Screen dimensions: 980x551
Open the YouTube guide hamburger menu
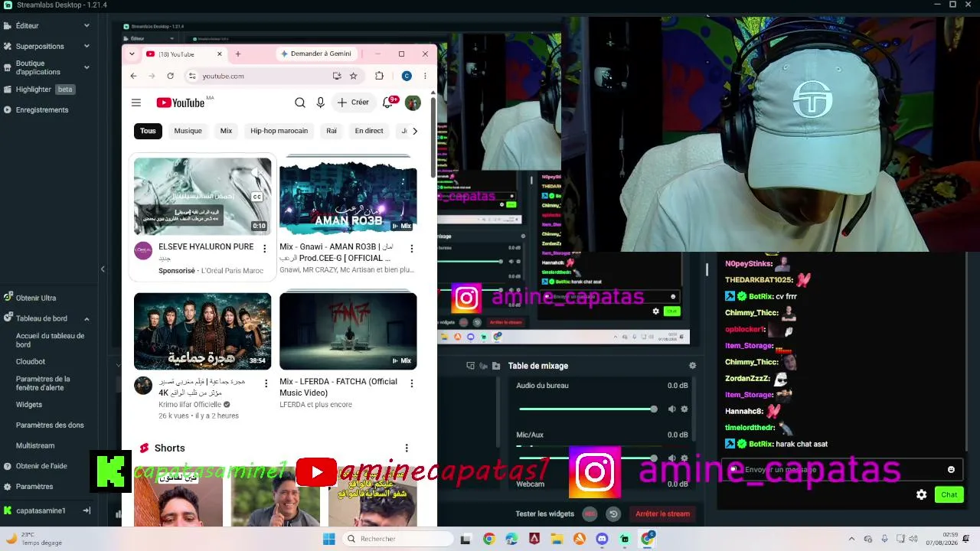click(136, 103)
